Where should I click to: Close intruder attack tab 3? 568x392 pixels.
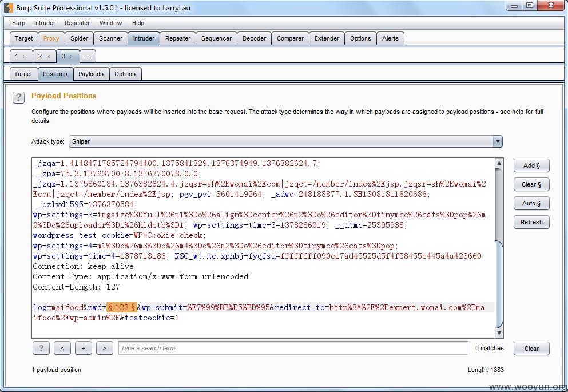coord(72,56)
